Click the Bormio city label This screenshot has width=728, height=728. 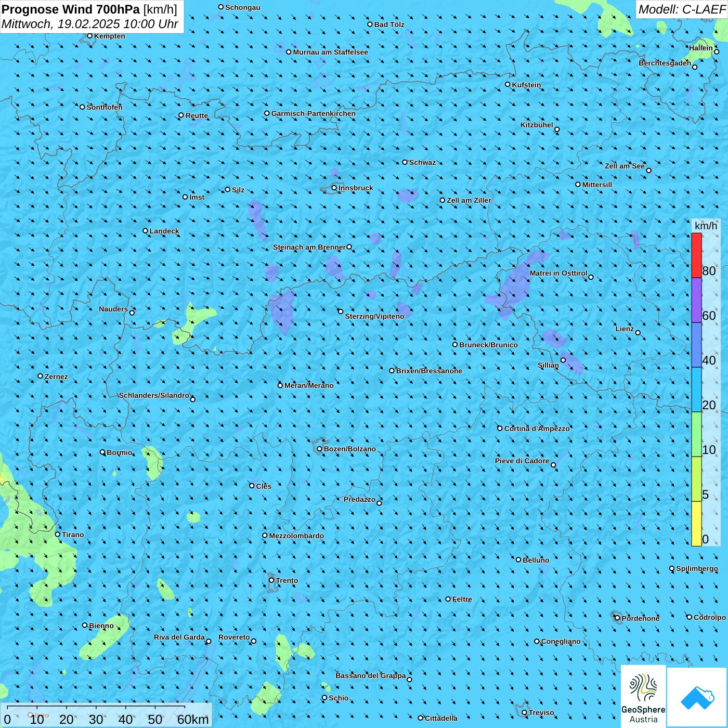point(120,452)
